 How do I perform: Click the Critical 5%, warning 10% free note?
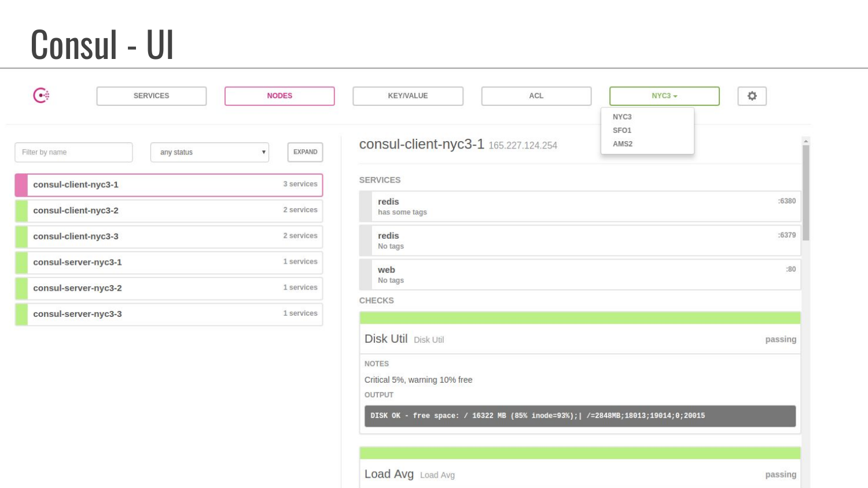(418, 380)
